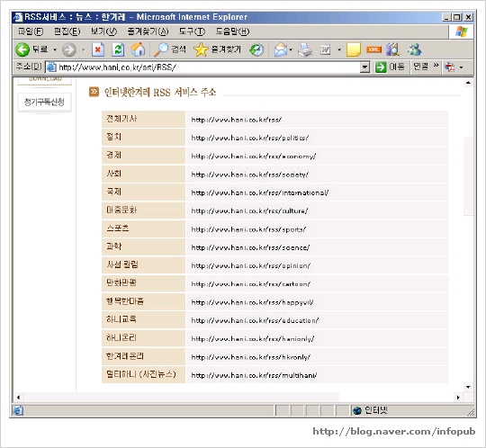
Task: Click the 전체기사 row label
Action: coord(121,119)
